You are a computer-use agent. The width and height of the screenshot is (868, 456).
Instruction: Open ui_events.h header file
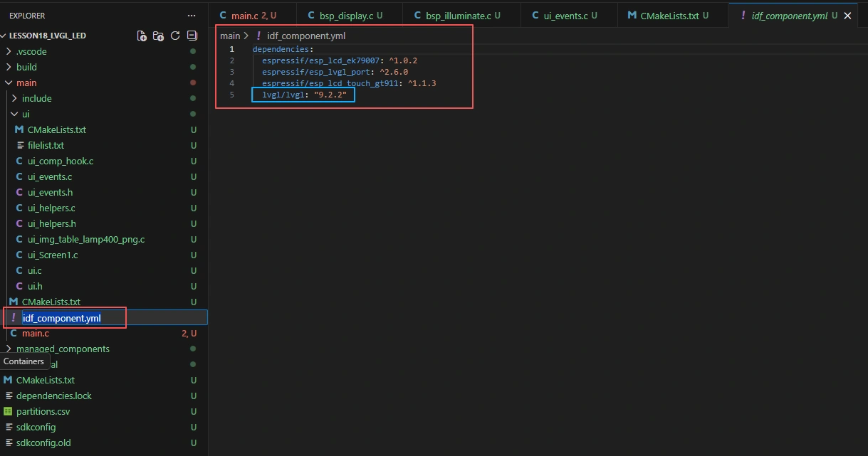pos(50,192)
